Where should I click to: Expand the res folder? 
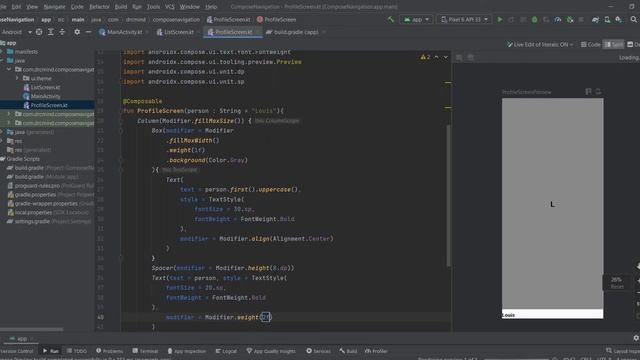tap(2, 141)
